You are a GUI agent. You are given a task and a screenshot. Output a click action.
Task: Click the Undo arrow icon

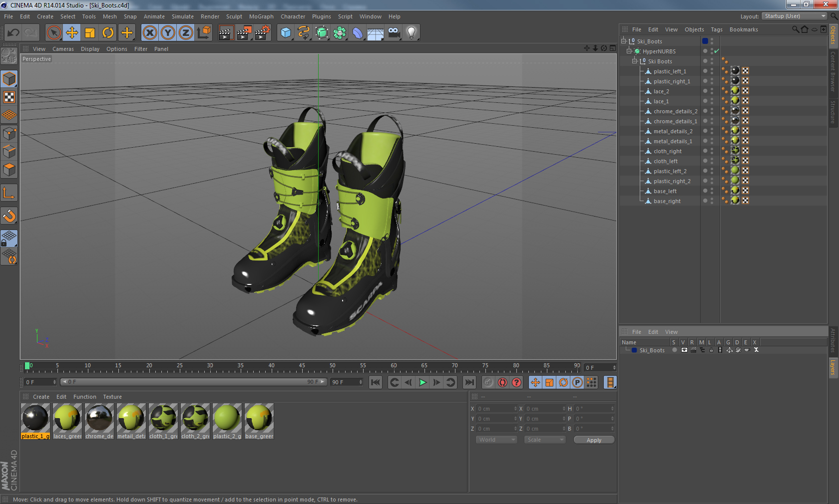click(x=13, y=33)
